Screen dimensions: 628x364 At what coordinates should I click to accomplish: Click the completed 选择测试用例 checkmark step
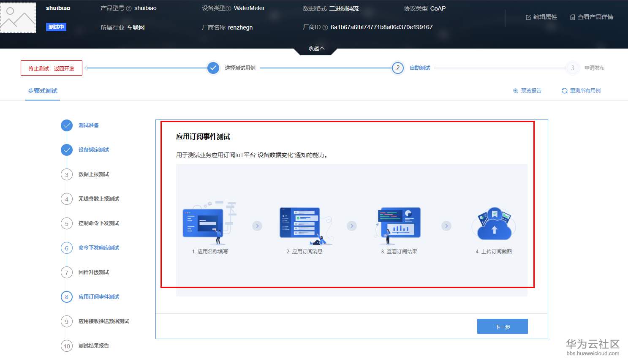click(213, 68)
